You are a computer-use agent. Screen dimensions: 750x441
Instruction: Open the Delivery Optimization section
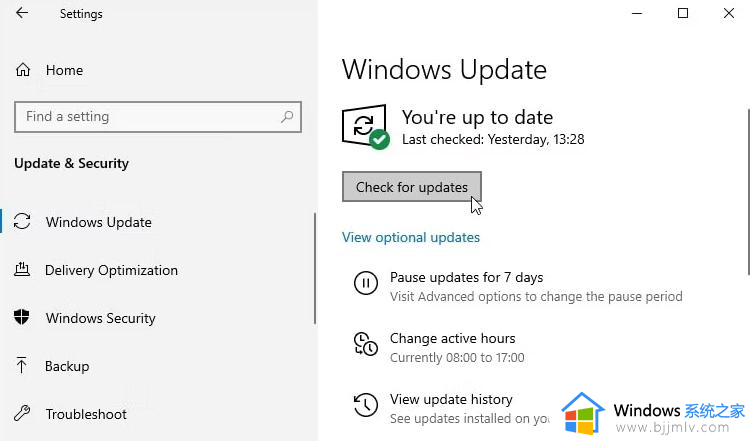(111, 270)
